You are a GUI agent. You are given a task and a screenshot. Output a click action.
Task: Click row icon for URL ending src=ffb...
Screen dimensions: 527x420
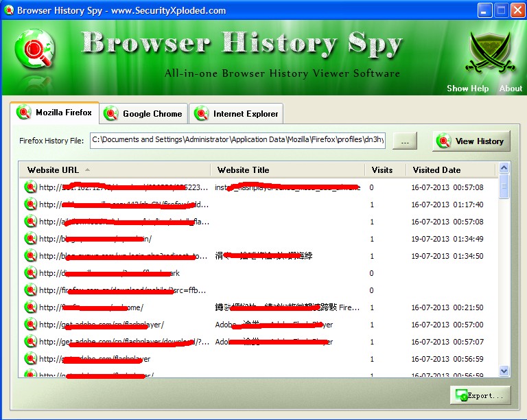(x=30, y=290)
